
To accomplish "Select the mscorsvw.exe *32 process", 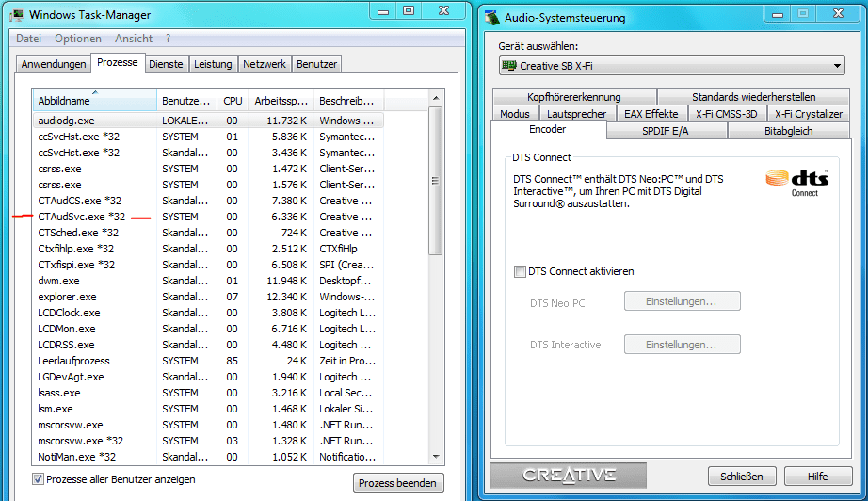I will tap(208, 442).
